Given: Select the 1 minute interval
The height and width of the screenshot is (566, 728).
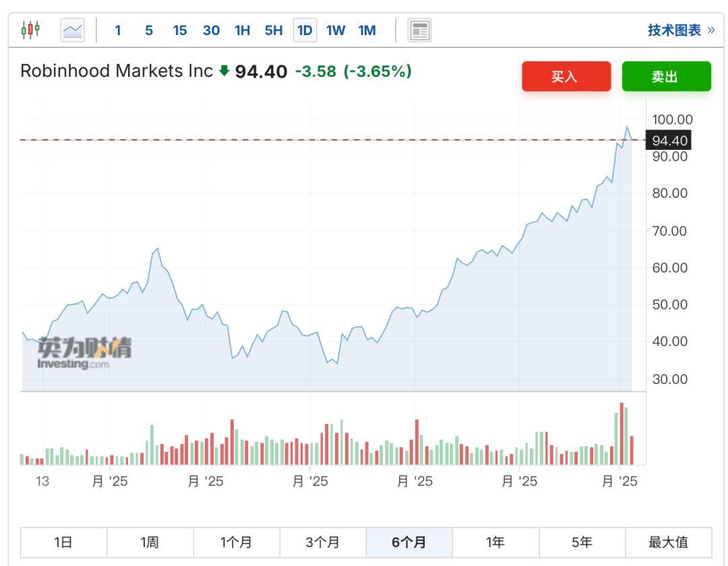Looking at the screenshot, I should point(118,30).
